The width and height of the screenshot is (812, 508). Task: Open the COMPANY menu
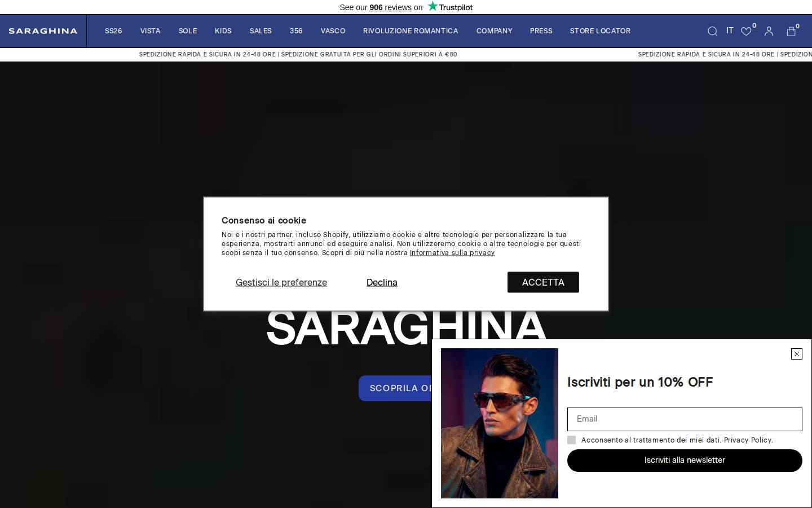point(494,31)
